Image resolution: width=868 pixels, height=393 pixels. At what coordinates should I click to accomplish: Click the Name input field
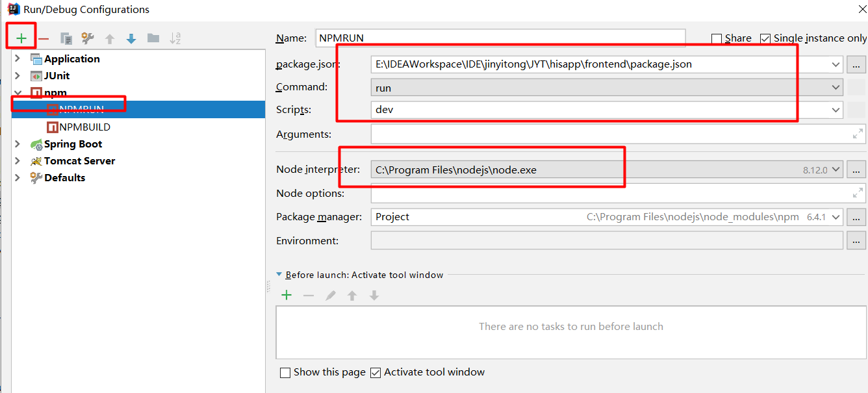tap(500, 38)
